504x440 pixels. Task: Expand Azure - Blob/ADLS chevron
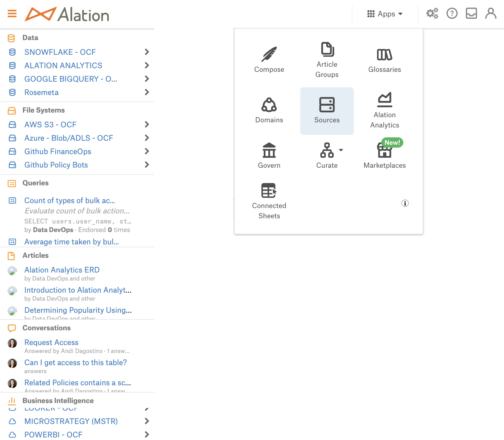point(147,138)
